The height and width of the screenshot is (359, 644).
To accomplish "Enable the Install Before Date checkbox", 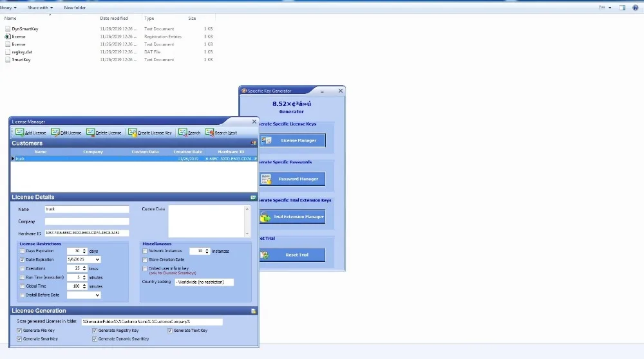I will pos(23,295).
